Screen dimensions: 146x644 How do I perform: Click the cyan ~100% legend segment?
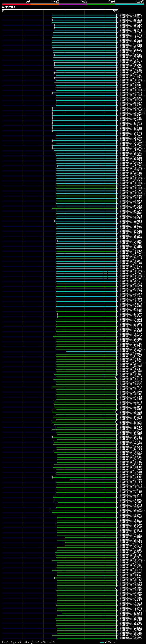click(x=130, y=4)
